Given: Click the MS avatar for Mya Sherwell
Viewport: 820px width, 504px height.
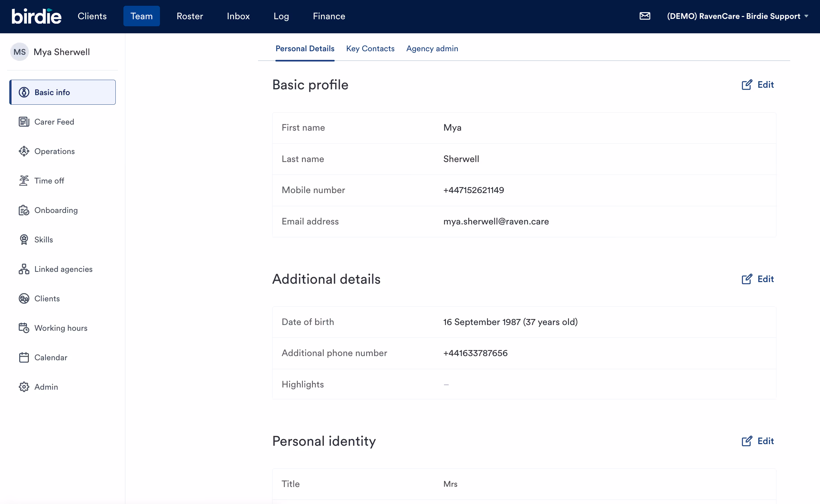Looking at the screenshot, I should (x=19, y=52).
